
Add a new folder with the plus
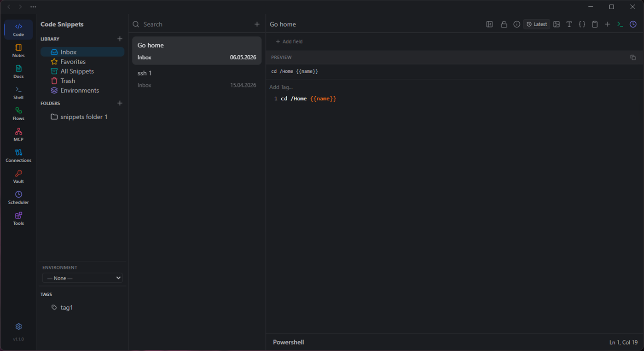120,103
